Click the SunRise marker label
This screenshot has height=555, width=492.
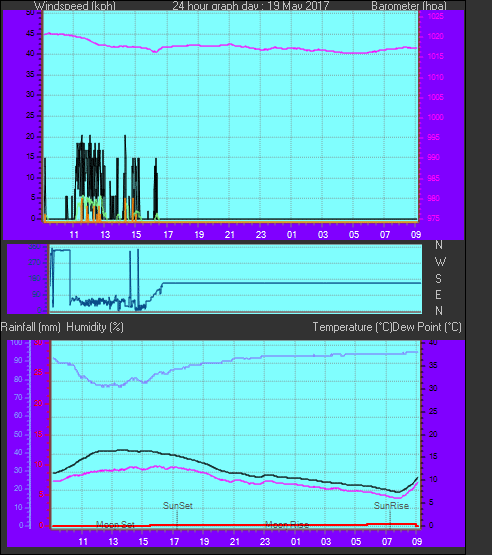(x=391, y=506)
